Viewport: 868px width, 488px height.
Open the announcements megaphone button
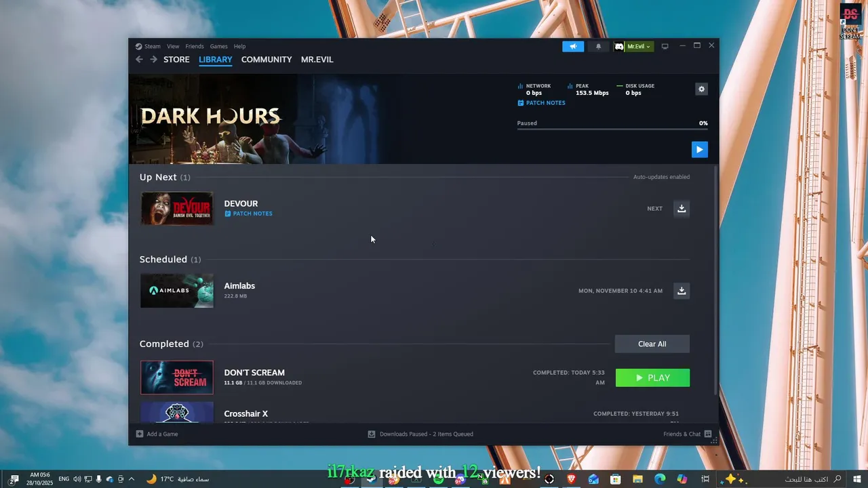tap(573, 46)
